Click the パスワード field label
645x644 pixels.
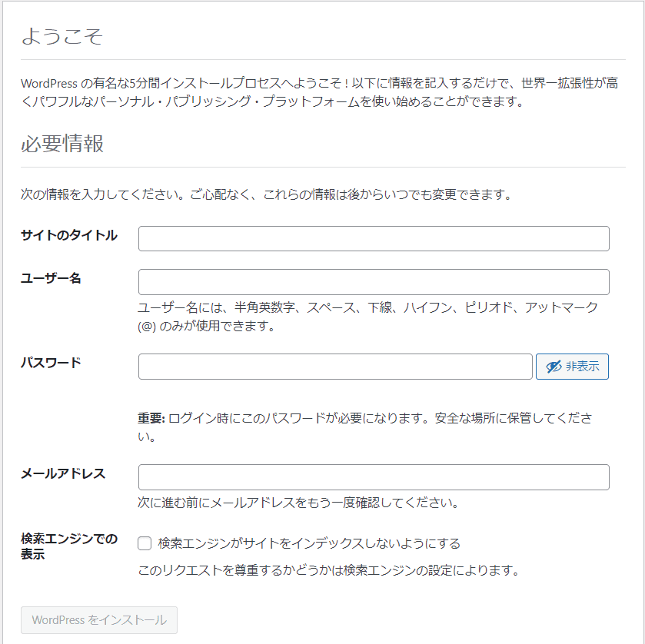tap(51, 363)
